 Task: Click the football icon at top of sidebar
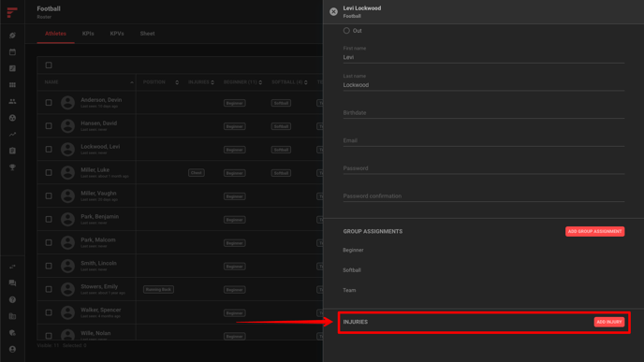[x=12, y=36]
